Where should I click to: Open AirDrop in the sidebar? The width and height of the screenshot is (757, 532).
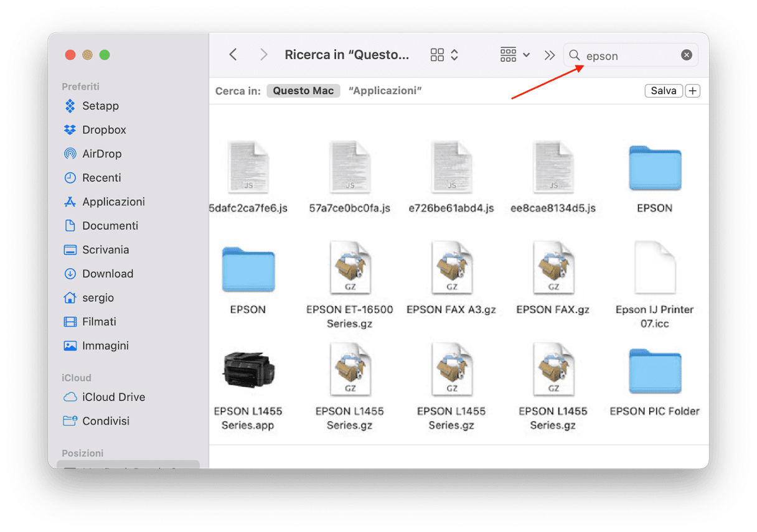pyautogui.click(x=101, y=154)
